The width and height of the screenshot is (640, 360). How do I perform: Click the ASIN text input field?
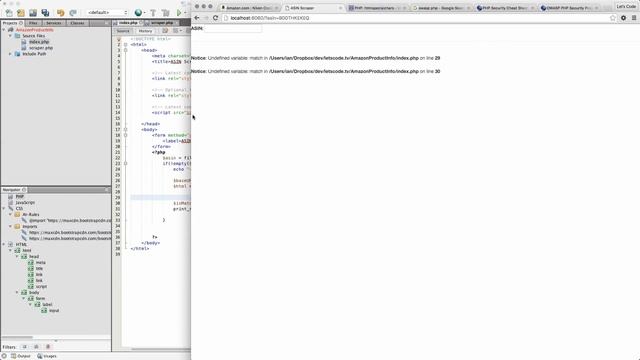coord(233,29)
